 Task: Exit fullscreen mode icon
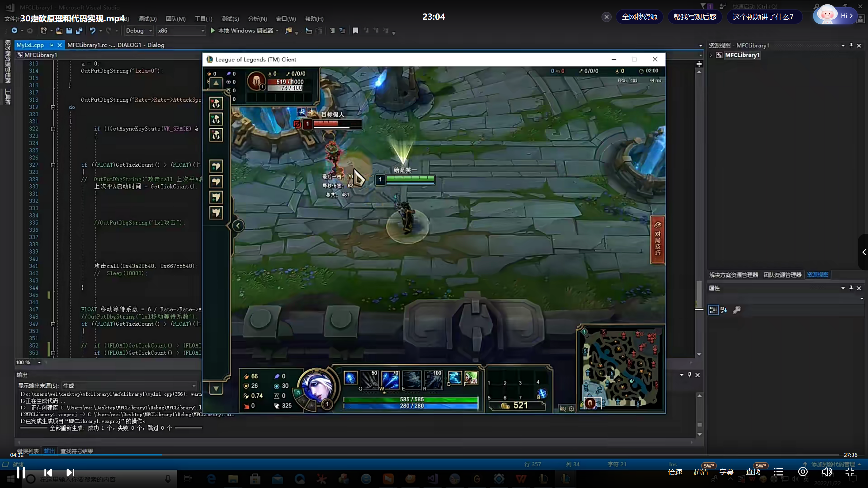(x=850, y=472)
